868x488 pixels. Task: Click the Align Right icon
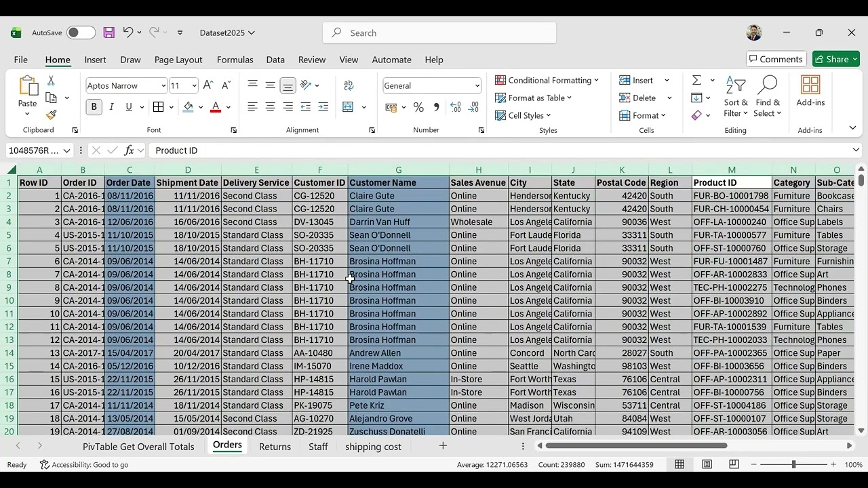coord(288,107)
